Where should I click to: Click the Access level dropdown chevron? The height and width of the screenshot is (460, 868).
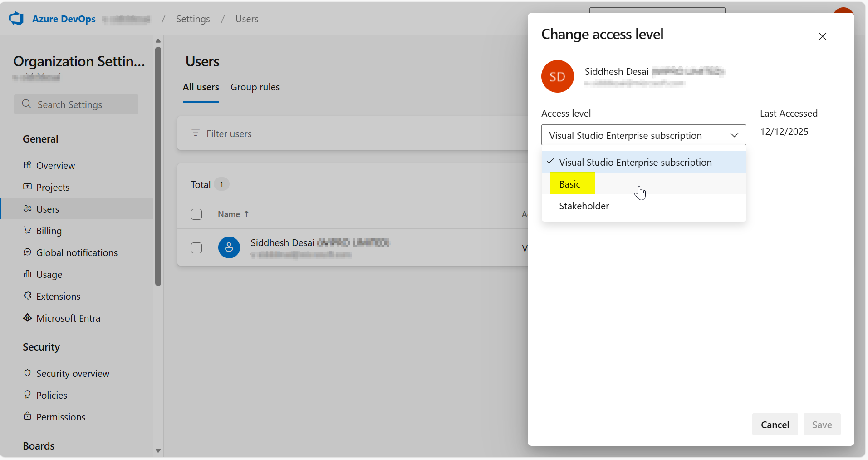(x=734, y=135)
